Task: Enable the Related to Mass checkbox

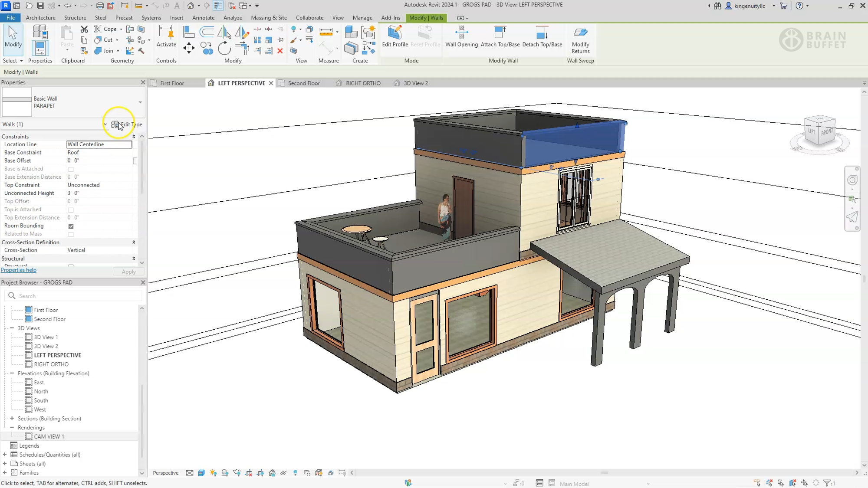Action: point(71,234)
